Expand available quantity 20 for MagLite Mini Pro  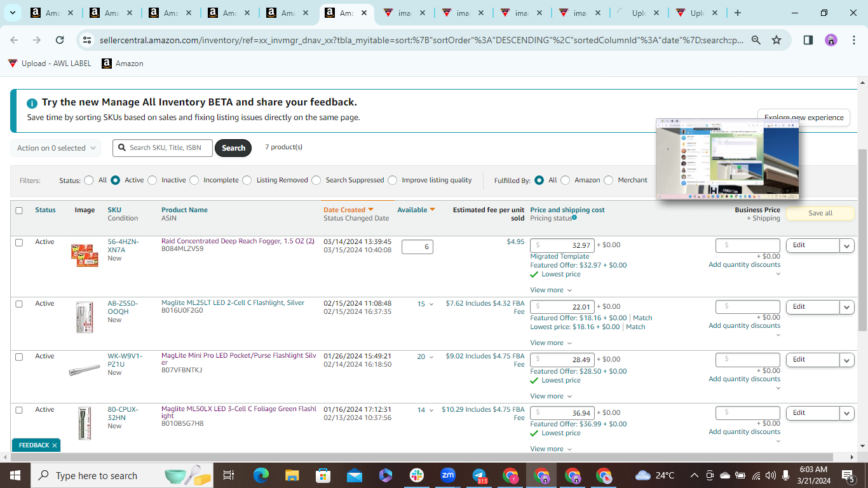(425, 357)
